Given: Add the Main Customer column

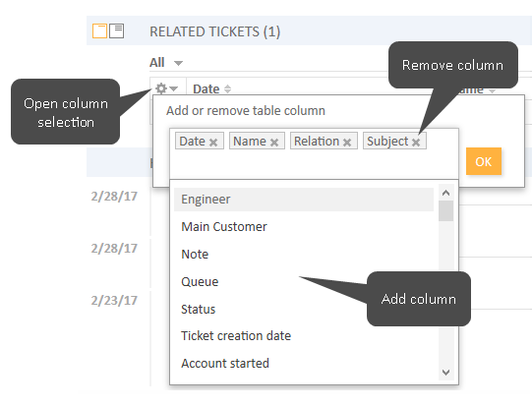Looking at the screenshot, I should [304, 226].
